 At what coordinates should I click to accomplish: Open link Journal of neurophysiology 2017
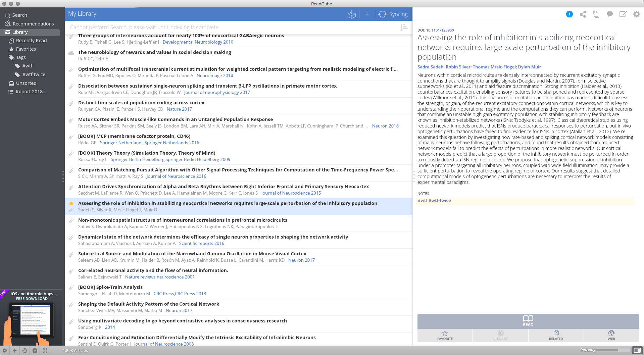(217, 92)
